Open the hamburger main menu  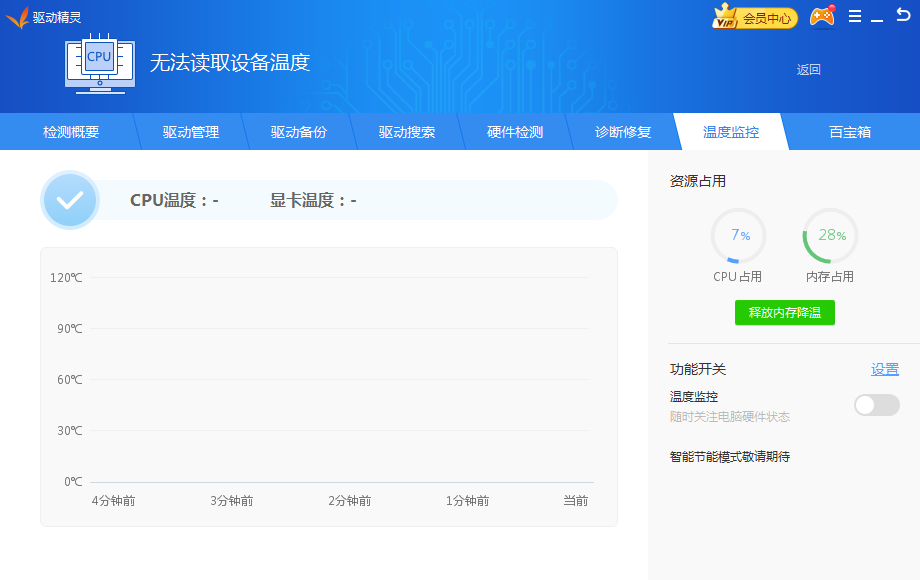click(x=855, y=17)
